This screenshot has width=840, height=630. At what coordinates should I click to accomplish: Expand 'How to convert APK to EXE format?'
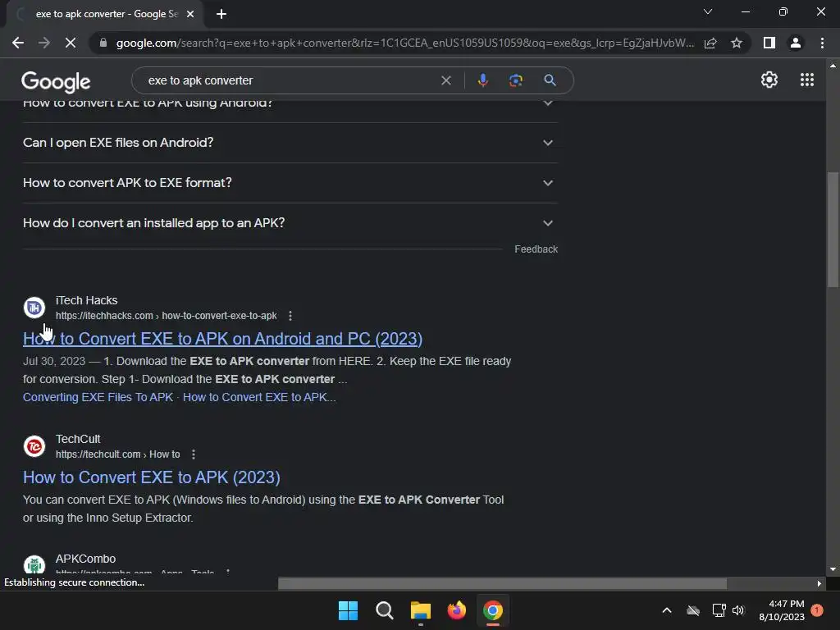[290, 183]
